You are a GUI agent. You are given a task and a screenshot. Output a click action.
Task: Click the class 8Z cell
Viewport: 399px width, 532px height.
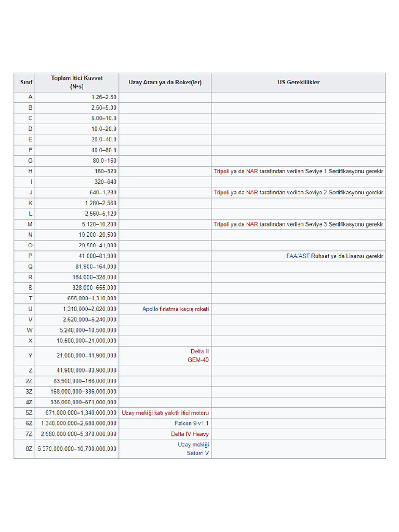click(x=24, y=449)
